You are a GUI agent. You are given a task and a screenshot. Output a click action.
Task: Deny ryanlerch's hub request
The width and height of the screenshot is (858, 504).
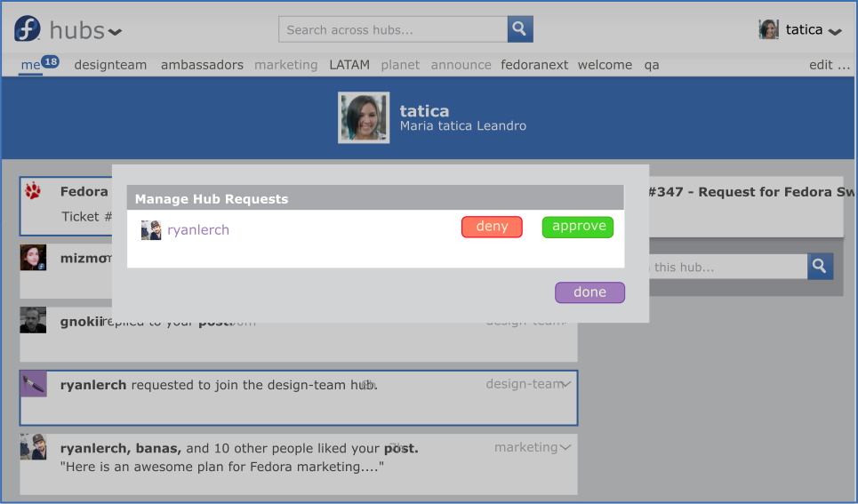pos(492,227)
